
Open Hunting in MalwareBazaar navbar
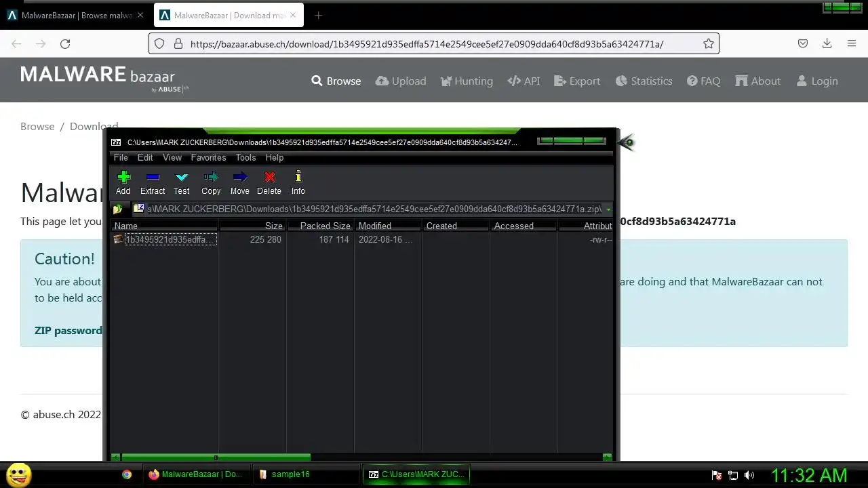point(467,81)
